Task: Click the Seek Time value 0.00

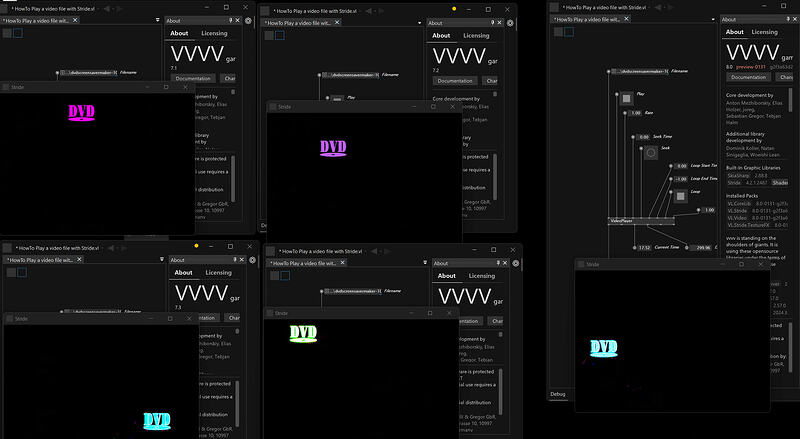Action: (644, 137)
